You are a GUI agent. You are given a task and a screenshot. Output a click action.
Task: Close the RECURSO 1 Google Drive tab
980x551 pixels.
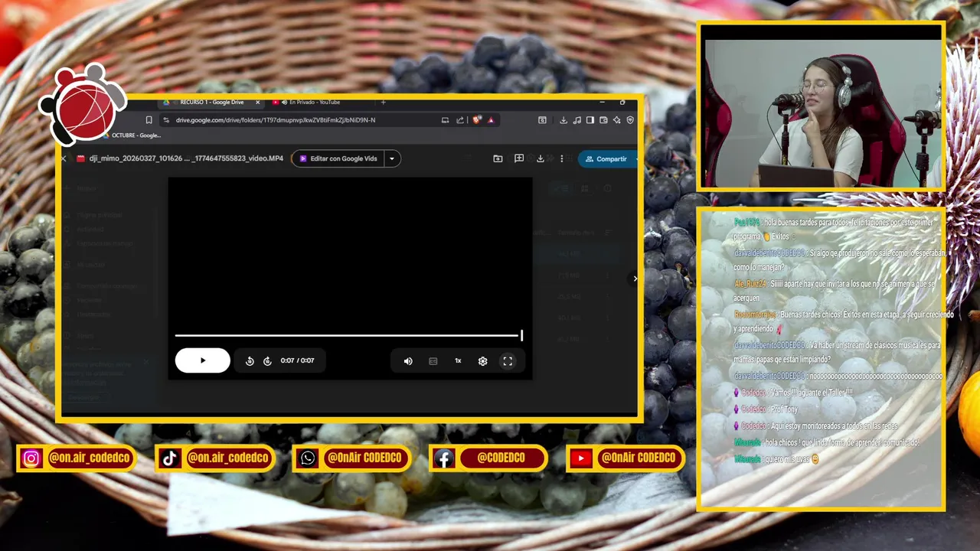click(257, 102)
